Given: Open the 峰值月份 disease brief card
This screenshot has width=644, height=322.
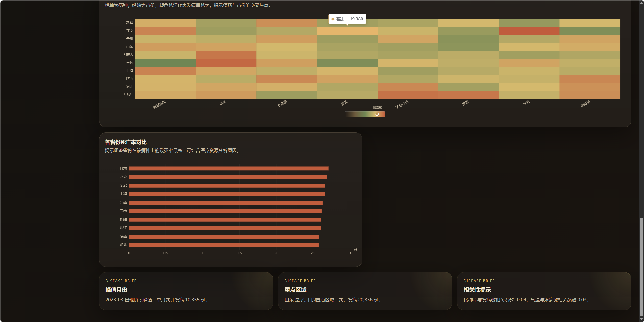Looking at the screenshot, I should pyautogui.click(x=186, y=291).
